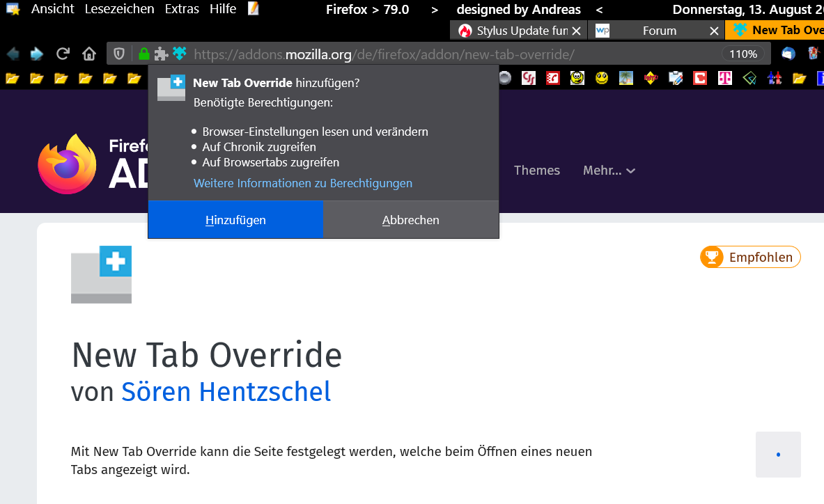824x504 pixels.
Task: Open the clipboard-with-pen bookmark
Action: [676, 78]
